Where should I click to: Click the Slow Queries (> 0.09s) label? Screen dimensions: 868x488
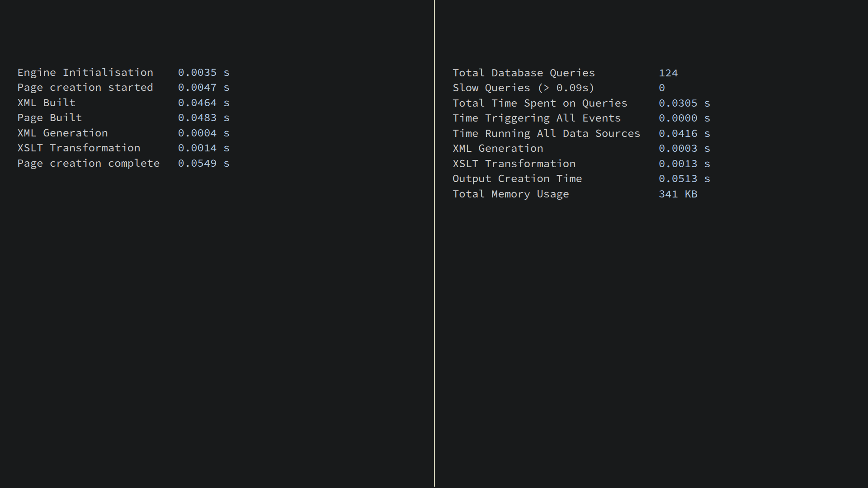pyautogui.click(x=523, y=88)
